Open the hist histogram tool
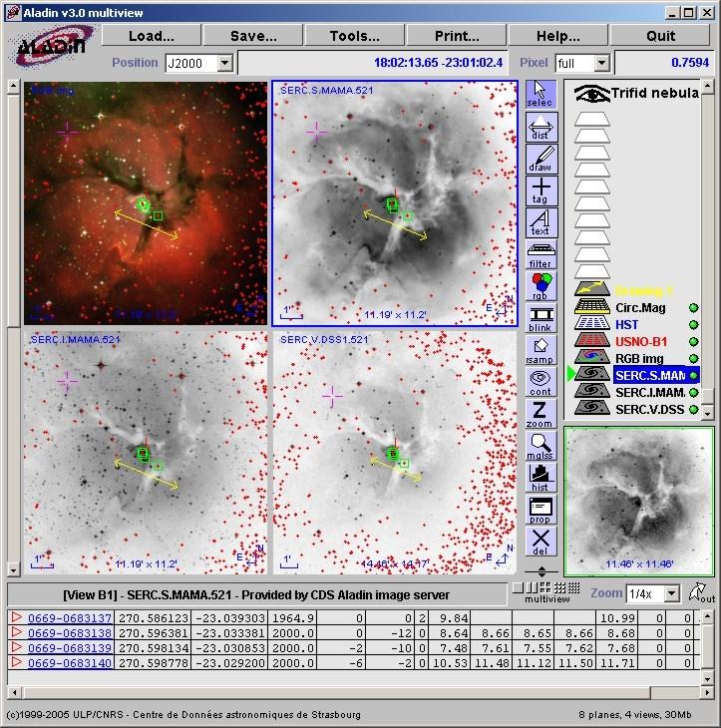The width and height of the screenshot is (721, 728). pyautogui.click(x=541, y=477)
